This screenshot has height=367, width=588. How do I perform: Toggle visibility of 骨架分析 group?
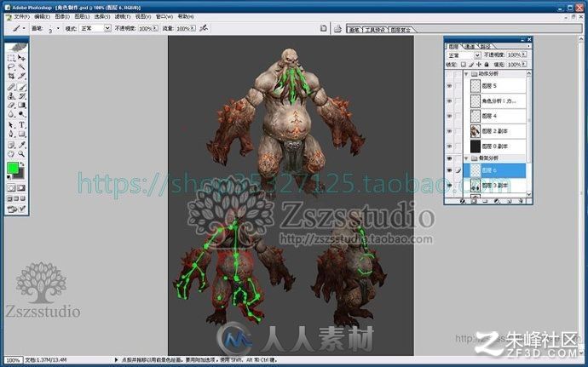(449, 158)
